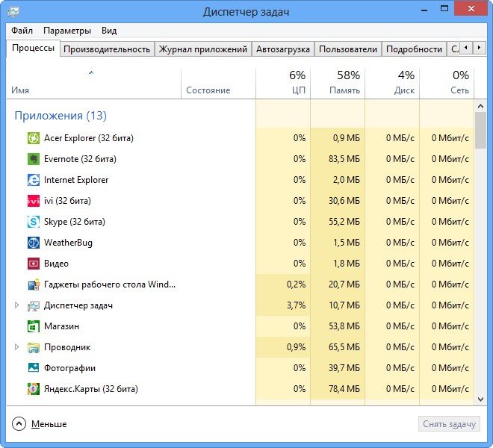This screenshot has width=493, height=448.
Task: Select the Фотографии app icon
Action: [34, 368]
